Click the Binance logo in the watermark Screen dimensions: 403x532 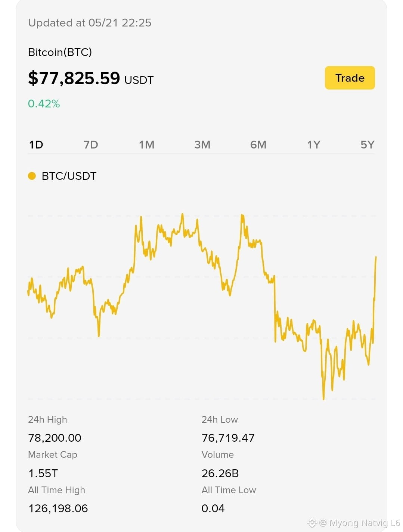pos(312,523)
